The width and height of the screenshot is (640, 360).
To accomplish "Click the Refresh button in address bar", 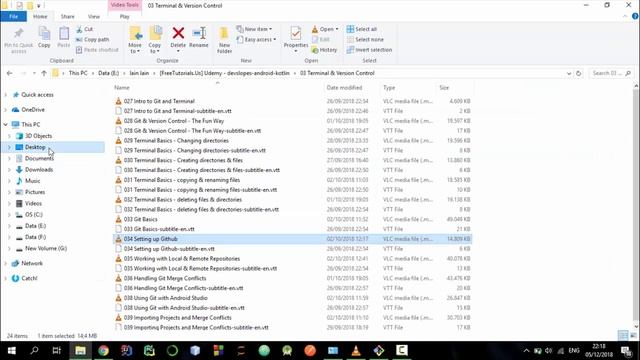I will tap(578, 73).
